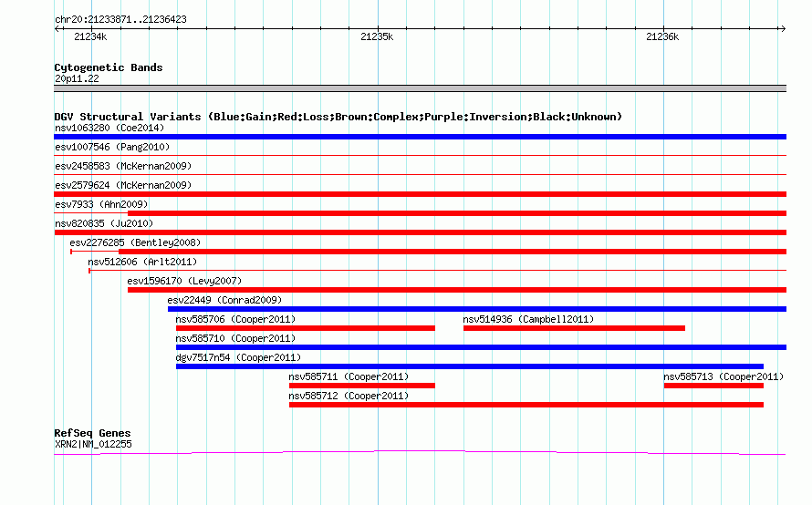Click nsv585706 (Cooper2011) variant label

(235, 319)
